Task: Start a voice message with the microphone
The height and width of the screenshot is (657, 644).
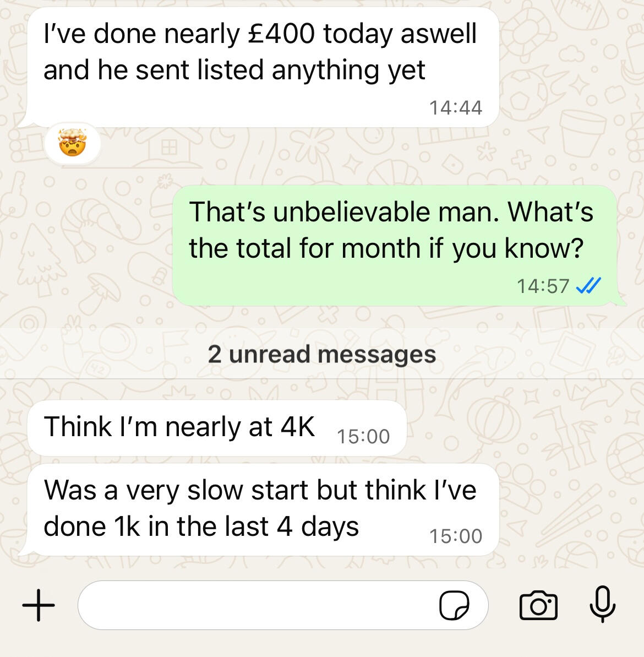Action: tap(603, 604)
